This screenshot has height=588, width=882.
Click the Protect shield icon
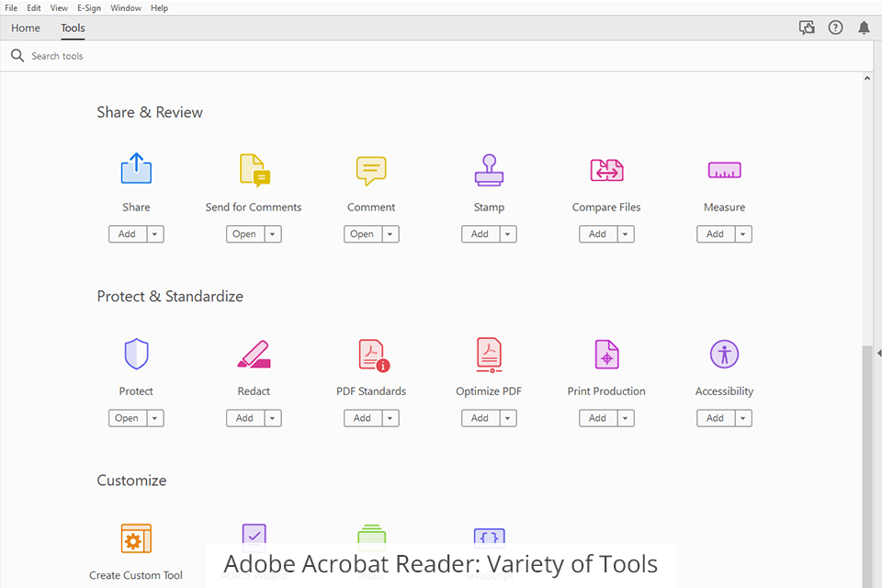click(136, 354)
